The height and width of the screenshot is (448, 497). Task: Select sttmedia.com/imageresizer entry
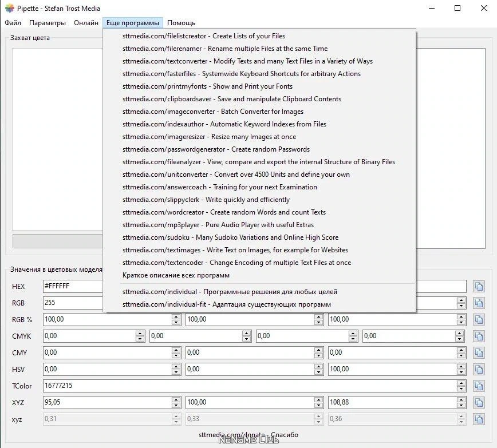point(259,137)
